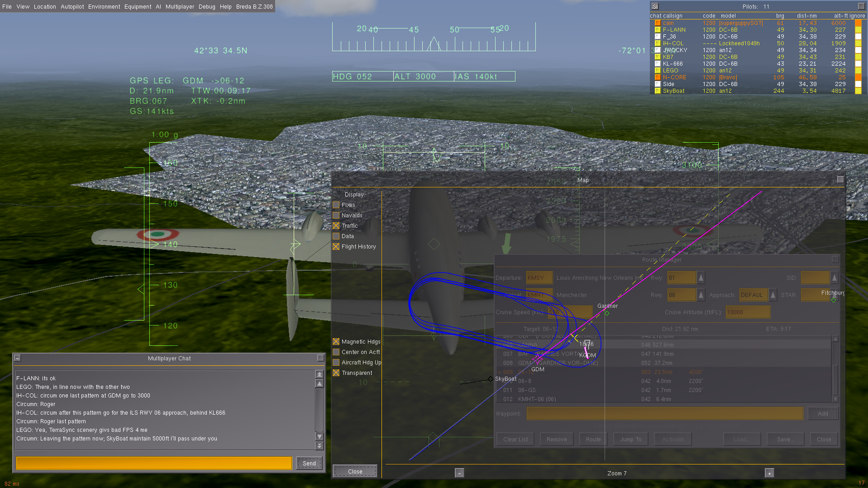This screenshot has width=868, height=488.
Task: Jump to bottom of chat history
Action: point(320,446)
